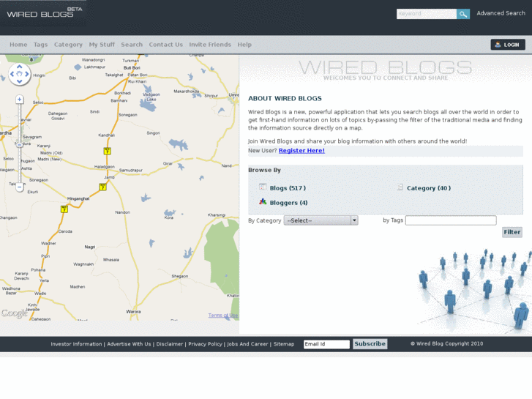Open Investor Information footer link
Screen dimensions: 532x399
76,344
